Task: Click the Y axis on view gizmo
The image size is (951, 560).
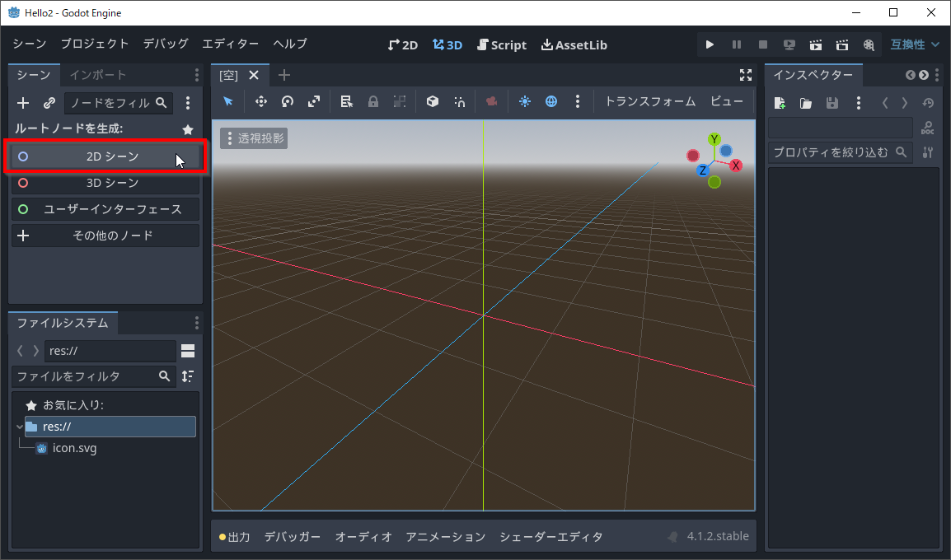Action: point(714,139)
